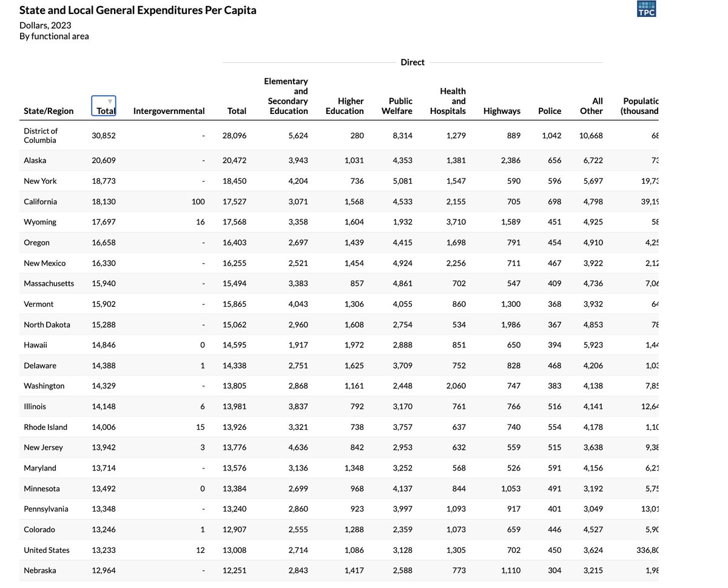Sort by Health and Hospitals header
Viewport: 728px width, 588px height.
448,101
